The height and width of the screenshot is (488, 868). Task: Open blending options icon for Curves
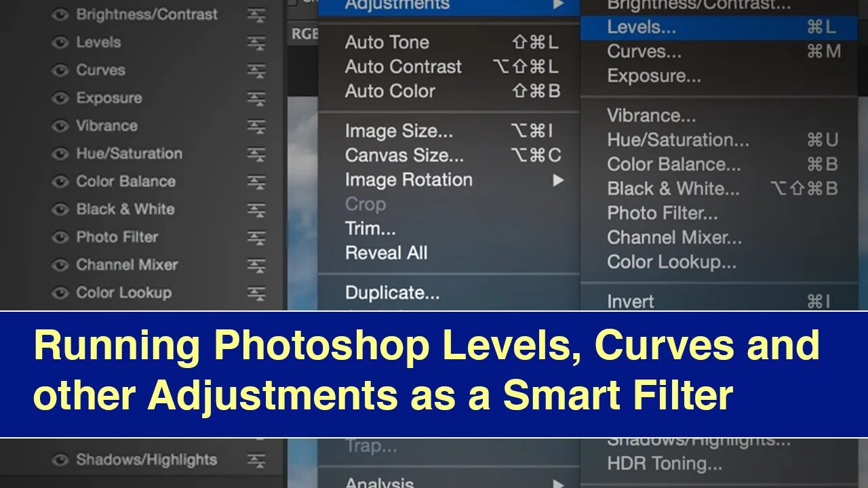256,70
